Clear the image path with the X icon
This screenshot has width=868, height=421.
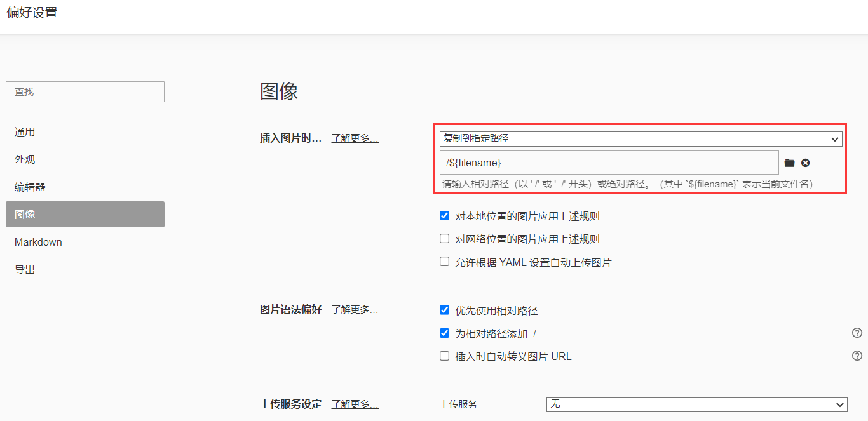click(805, 163)
